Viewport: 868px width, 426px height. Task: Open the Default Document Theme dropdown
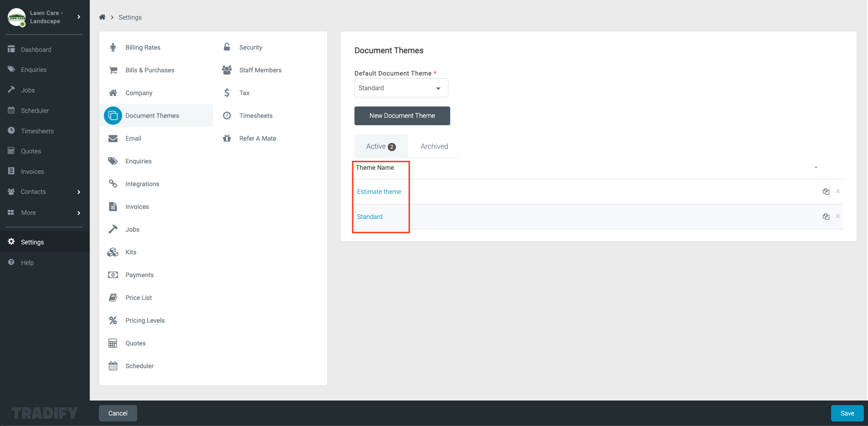tap(401, 88)
